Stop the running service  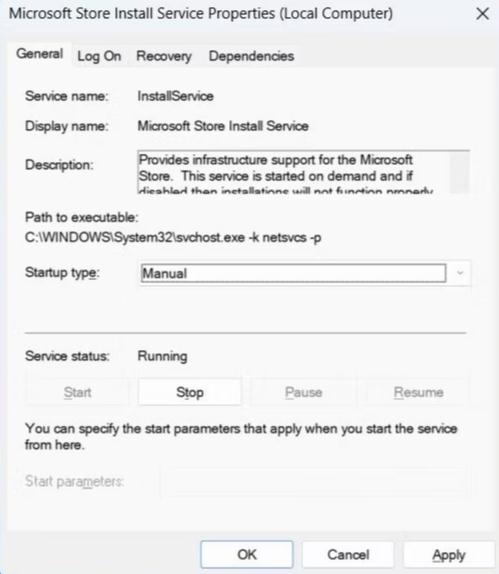190,392
